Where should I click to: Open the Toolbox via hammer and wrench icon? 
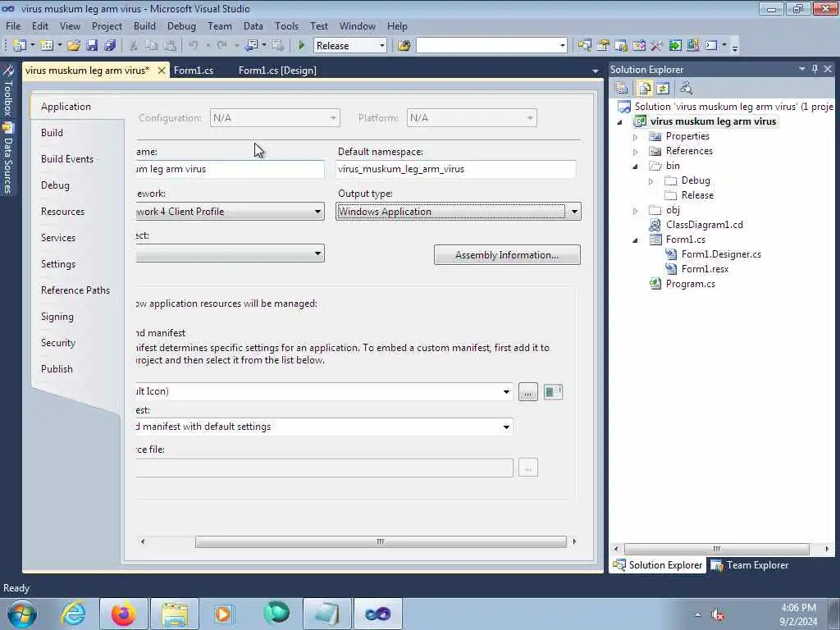[x=657, y=46]
